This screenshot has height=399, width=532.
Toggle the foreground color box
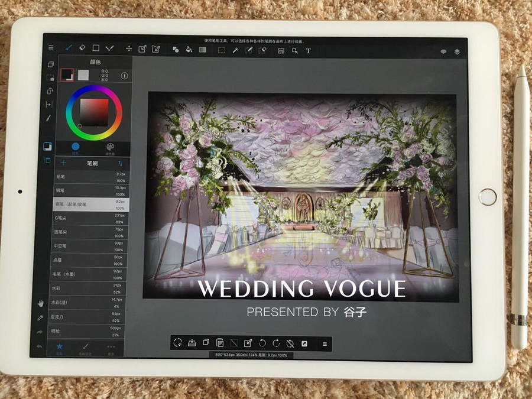point(67,75)
